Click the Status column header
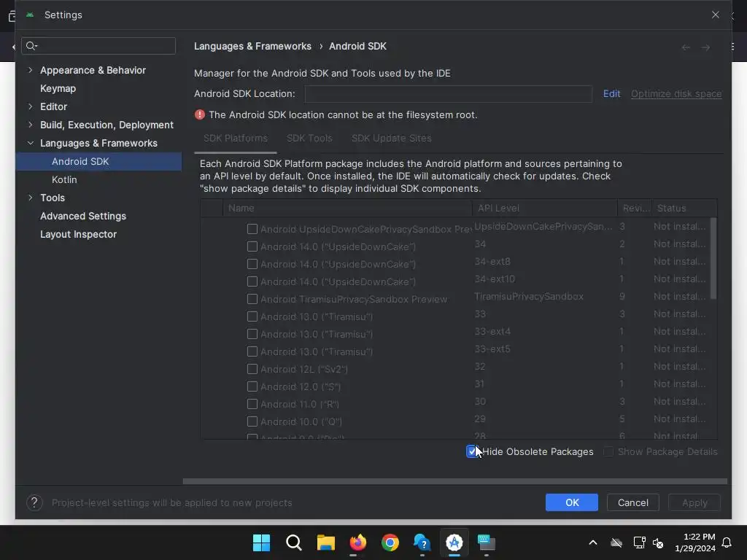 [x=684, y=208]
